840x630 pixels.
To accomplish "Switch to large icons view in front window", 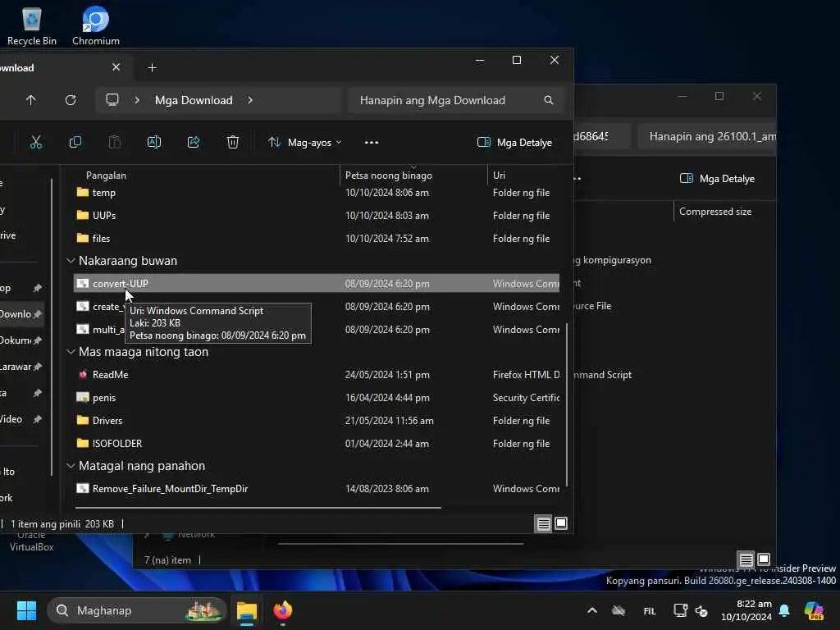I will click(x=561, y=523).
